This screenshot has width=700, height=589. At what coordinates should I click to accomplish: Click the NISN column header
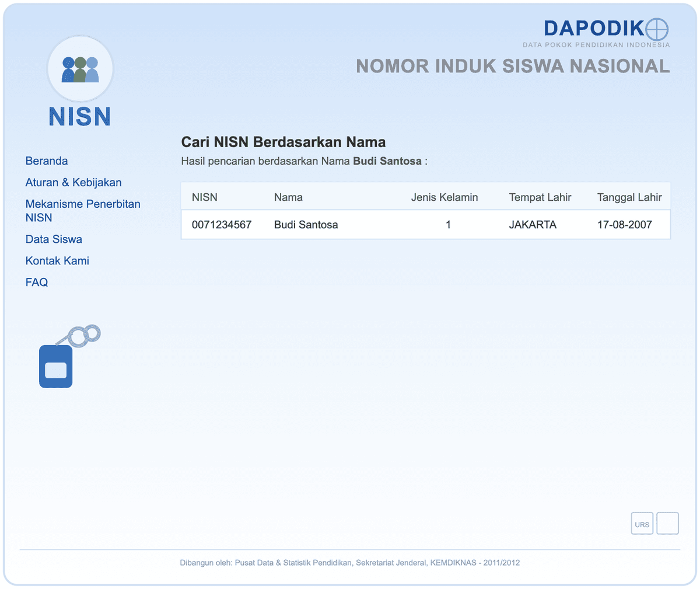pyautogui.click(x=205, y=197)
